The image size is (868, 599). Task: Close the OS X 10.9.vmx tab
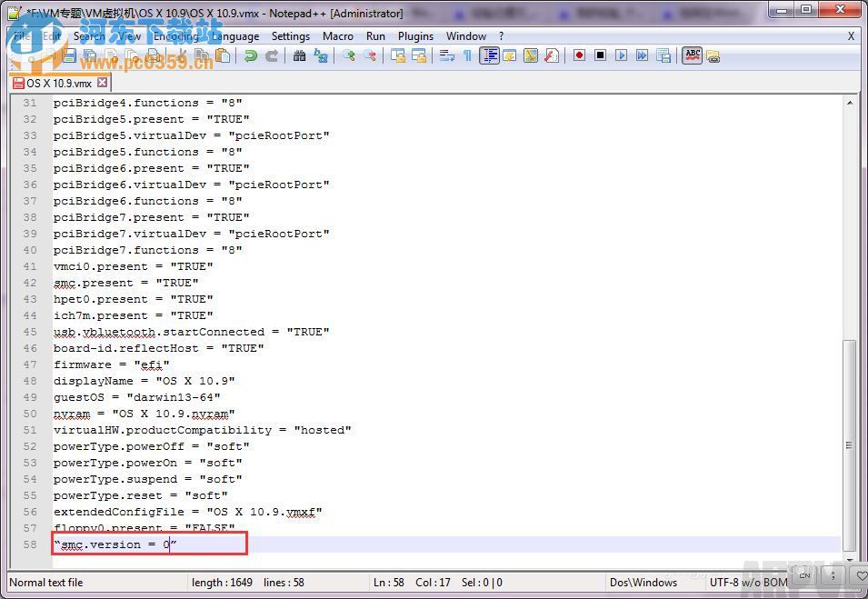[103, 83]
